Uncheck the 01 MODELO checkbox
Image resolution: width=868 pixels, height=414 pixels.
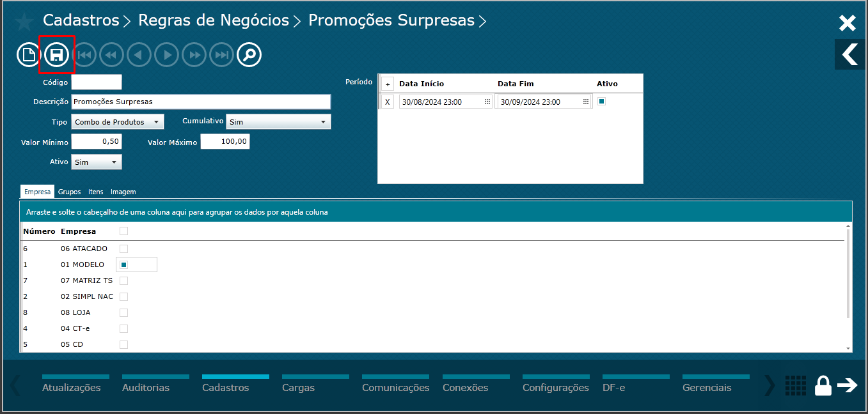coord(124,264)
